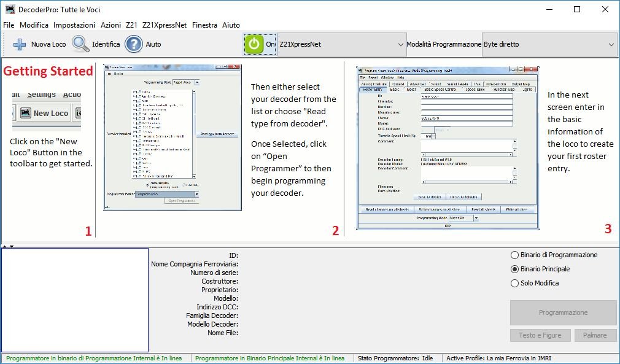Click the split pane collapse arrows
620x364 pixels.
pos(8,246)
